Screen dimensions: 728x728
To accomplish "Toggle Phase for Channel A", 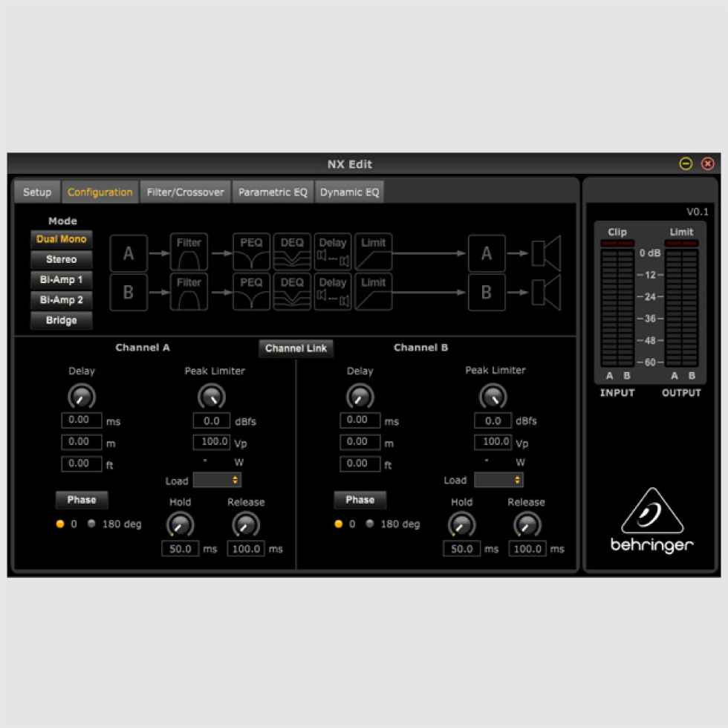I will tap(82, 499).
